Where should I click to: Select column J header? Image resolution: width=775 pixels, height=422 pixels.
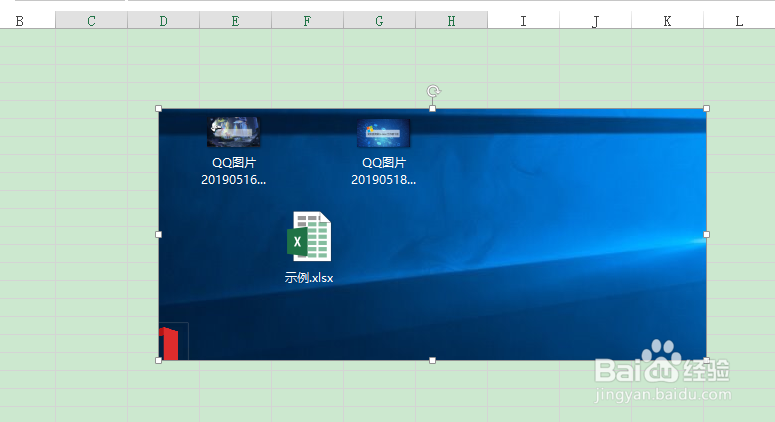coord(596,21)
